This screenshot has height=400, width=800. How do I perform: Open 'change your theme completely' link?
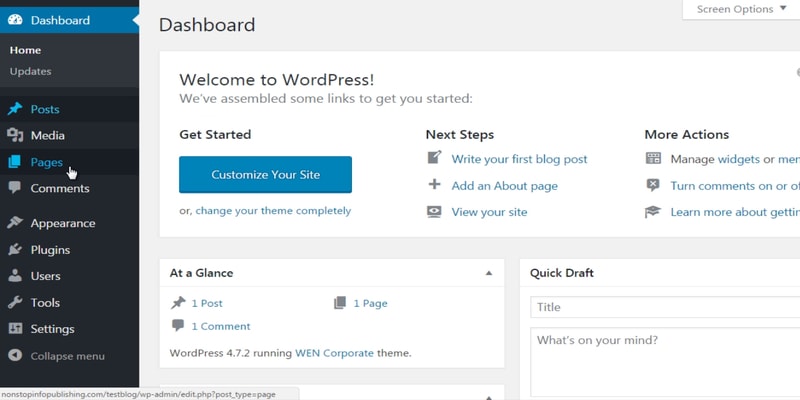[273, 211]
